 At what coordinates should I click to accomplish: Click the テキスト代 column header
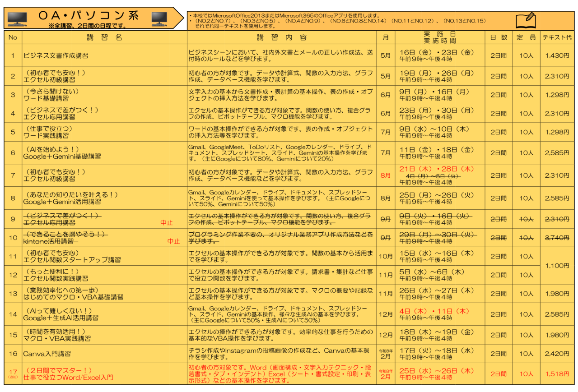pos(557,37)
